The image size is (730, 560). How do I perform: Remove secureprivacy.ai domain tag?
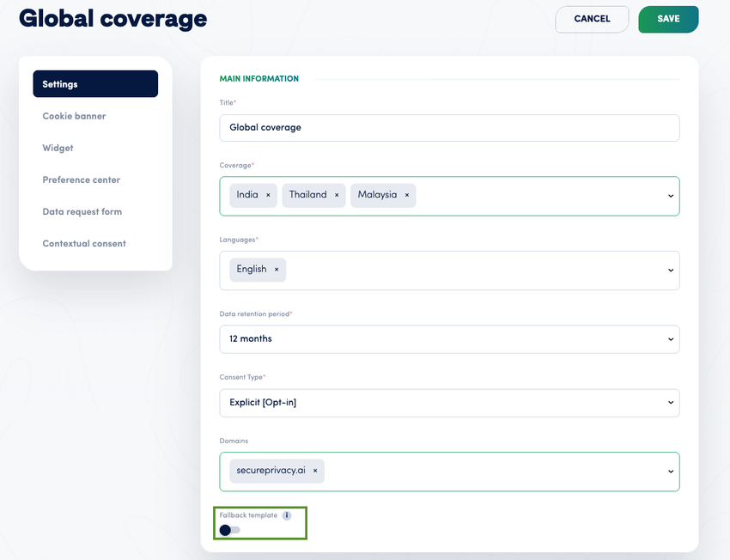tap(315, 471)
